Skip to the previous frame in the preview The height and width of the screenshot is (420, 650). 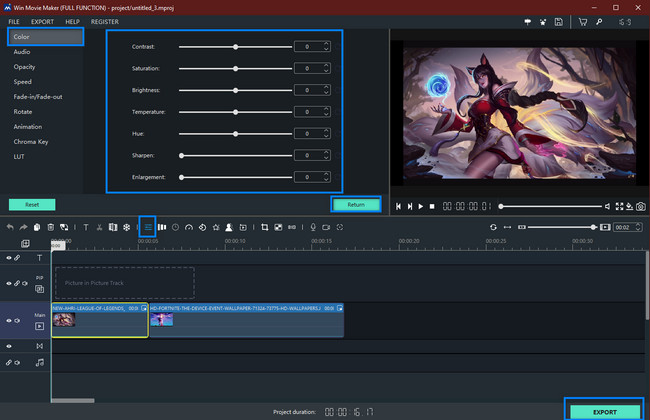(x=398, y=206)
